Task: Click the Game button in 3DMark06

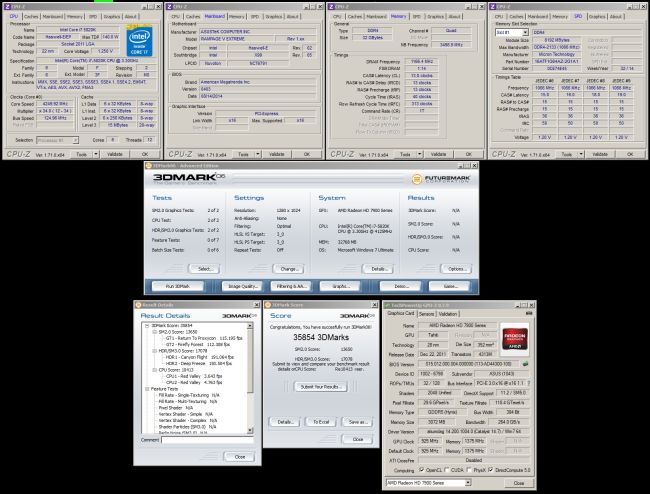Action: 450,286
